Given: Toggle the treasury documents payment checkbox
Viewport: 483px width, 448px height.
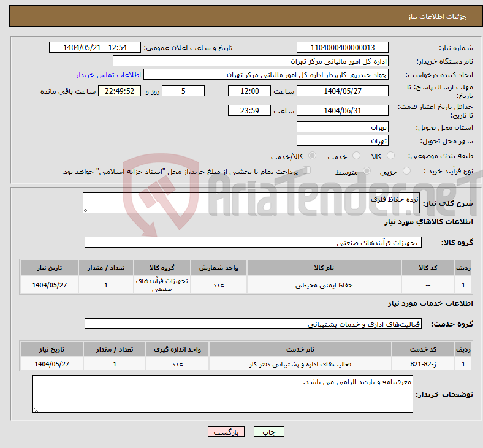Looking at the screenshot, I should (307, 170).
